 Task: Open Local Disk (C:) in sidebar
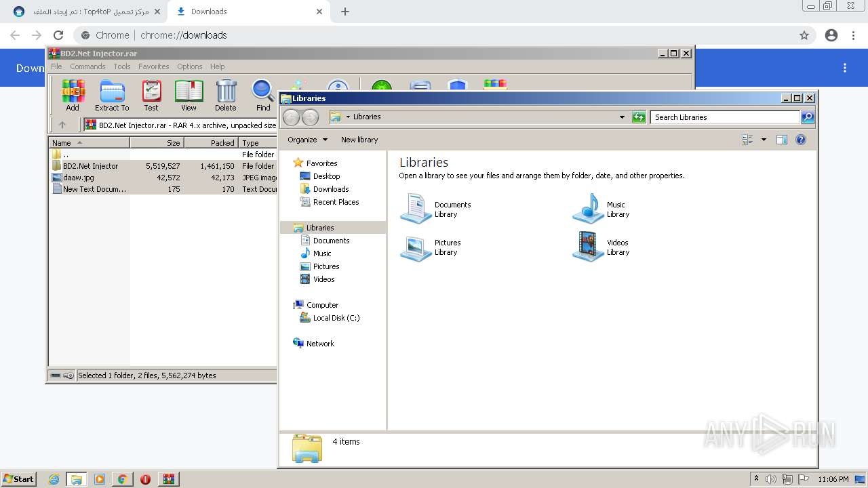click(x=336, y=318)
